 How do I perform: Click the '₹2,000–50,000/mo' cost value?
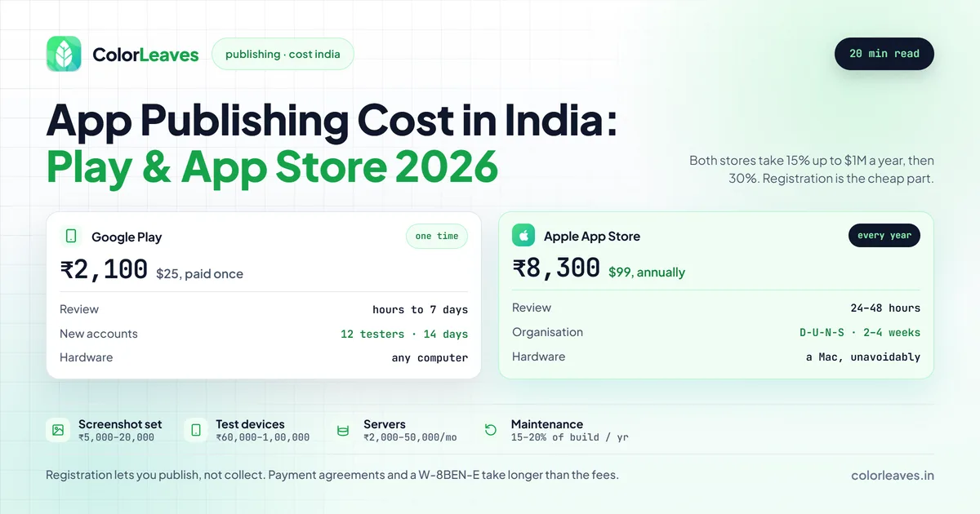(x=410, y=437)
